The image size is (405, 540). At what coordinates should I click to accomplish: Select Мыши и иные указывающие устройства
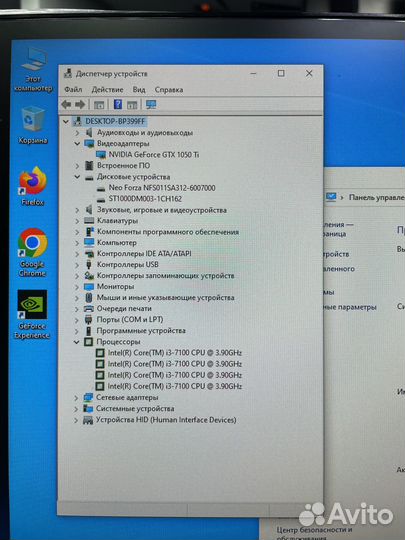(165, 298)
